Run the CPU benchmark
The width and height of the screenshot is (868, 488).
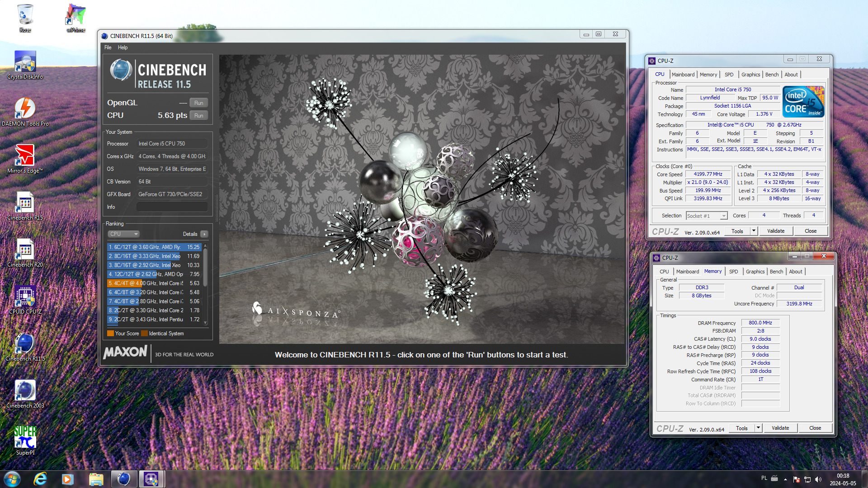click(x=199, y=116)
